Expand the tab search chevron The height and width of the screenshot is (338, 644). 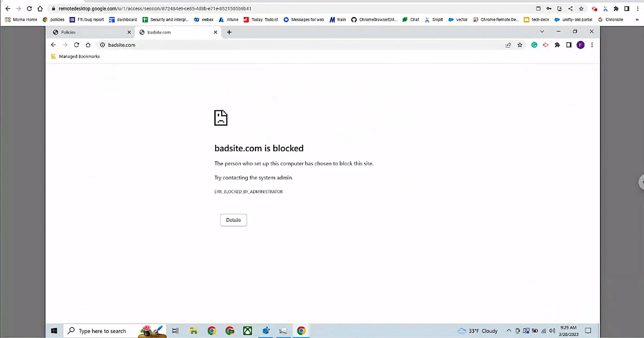tap(542, 32)
